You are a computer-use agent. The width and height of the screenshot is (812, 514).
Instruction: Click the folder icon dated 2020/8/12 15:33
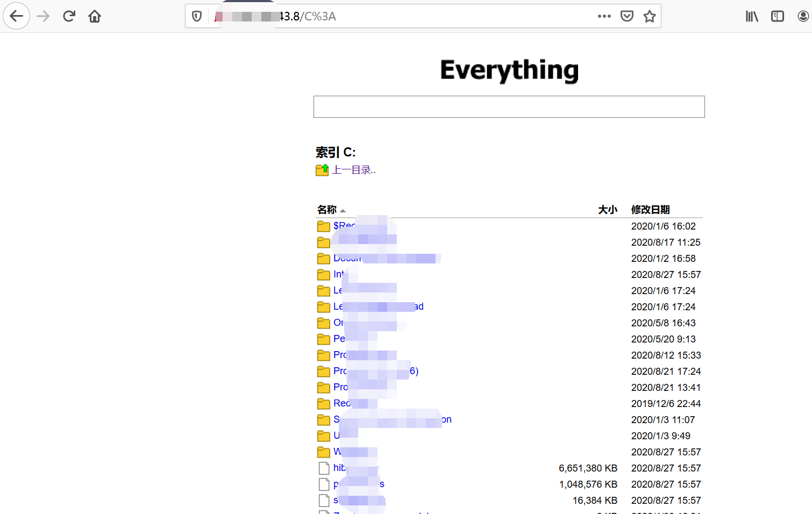coord(324,355)
